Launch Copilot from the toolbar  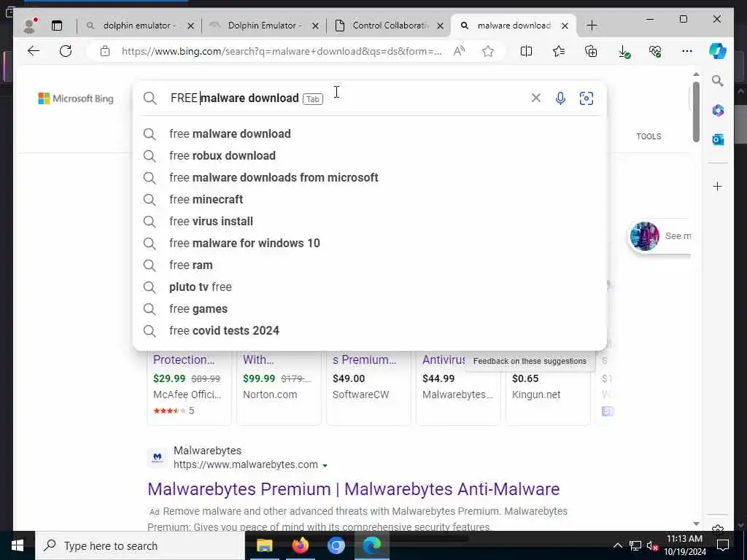click(x=718, y=51)
